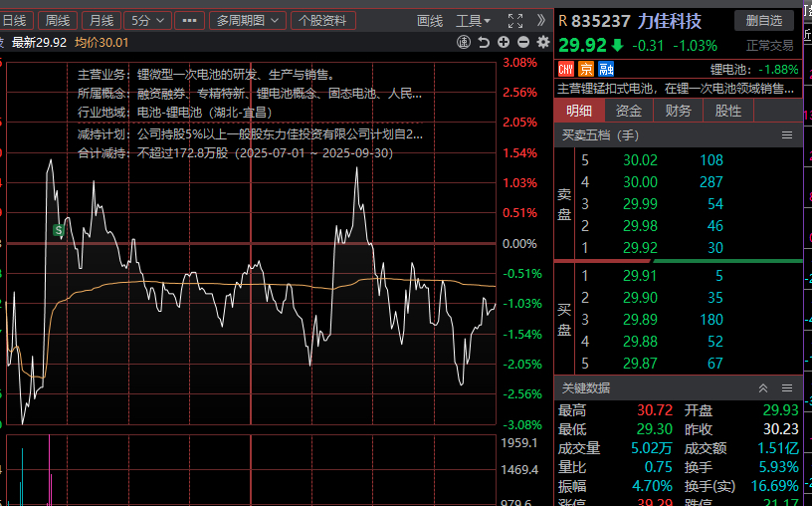Switch chart to 月线 monthly view
Image resolution: width=812 pixels, height=506 pixels.
pos(101,21)
